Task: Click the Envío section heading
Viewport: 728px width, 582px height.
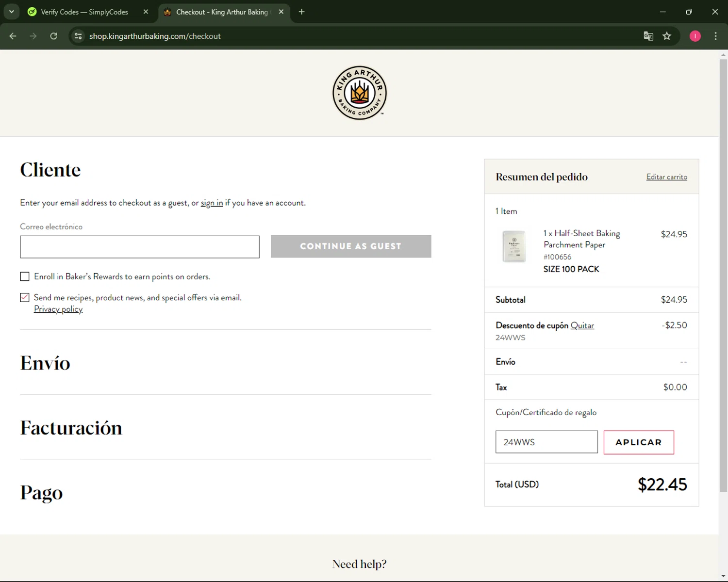Action: (45, 363)
